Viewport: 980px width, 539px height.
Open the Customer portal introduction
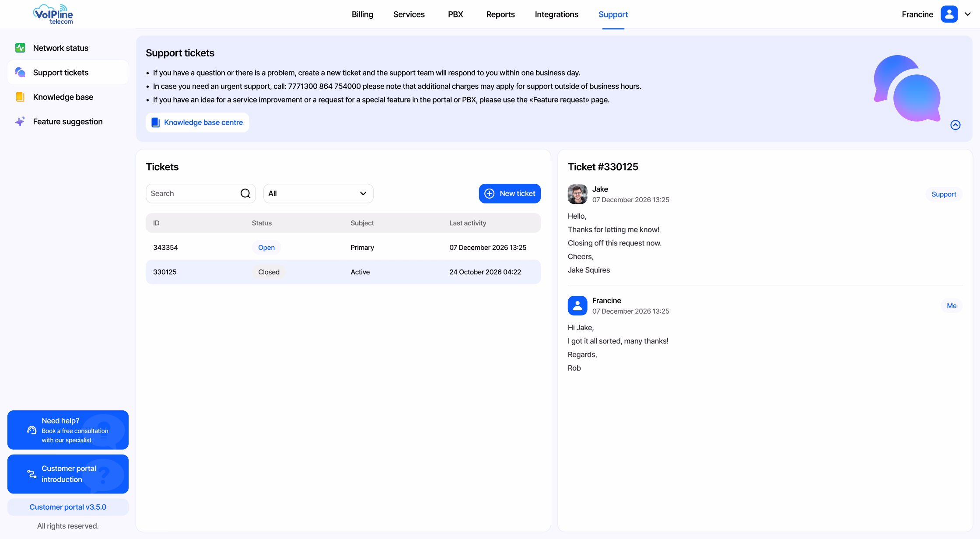click(68, 474)
